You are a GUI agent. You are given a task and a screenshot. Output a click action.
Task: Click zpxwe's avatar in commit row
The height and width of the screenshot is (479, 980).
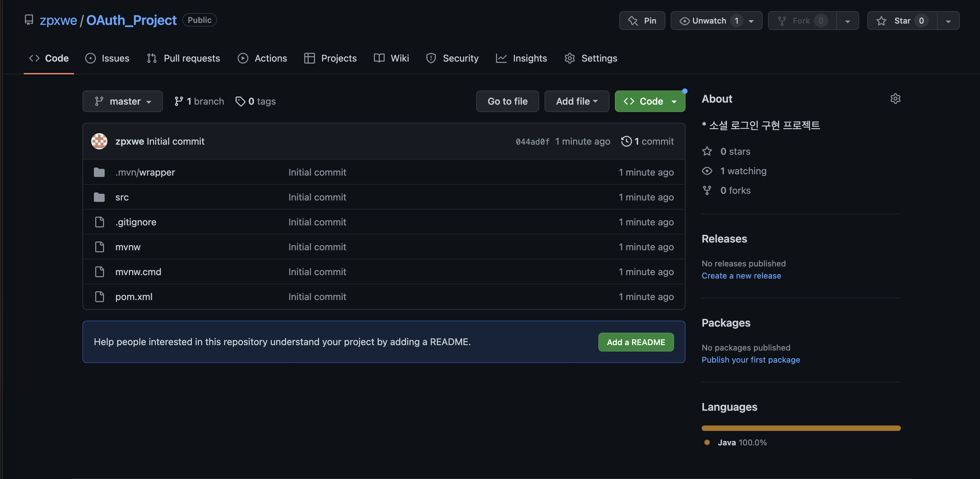click(99, 141)
